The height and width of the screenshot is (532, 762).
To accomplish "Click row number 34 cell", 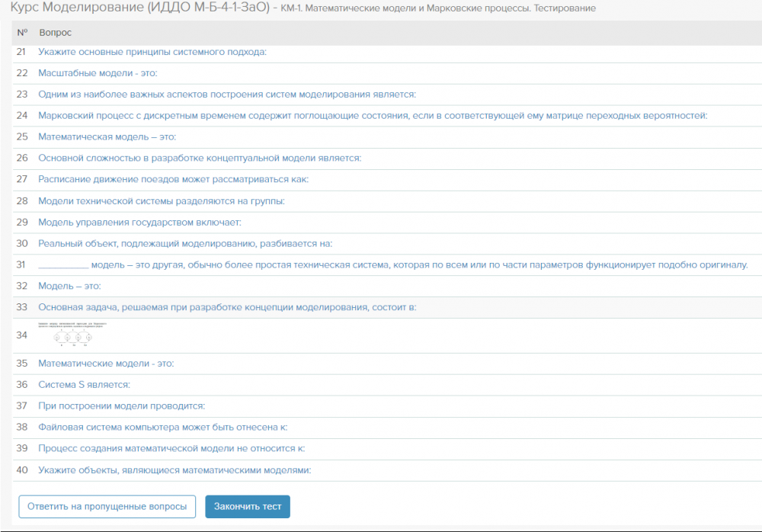I will [21, 335].
